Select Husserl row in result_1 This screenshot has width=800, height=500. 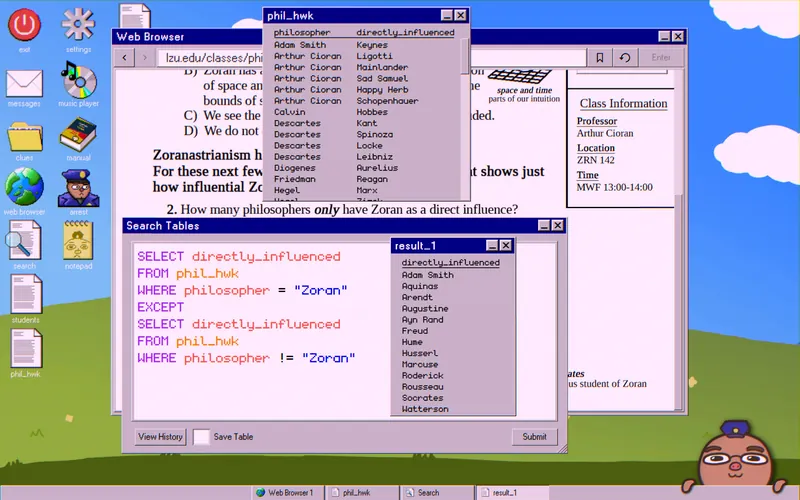(420, 353)
